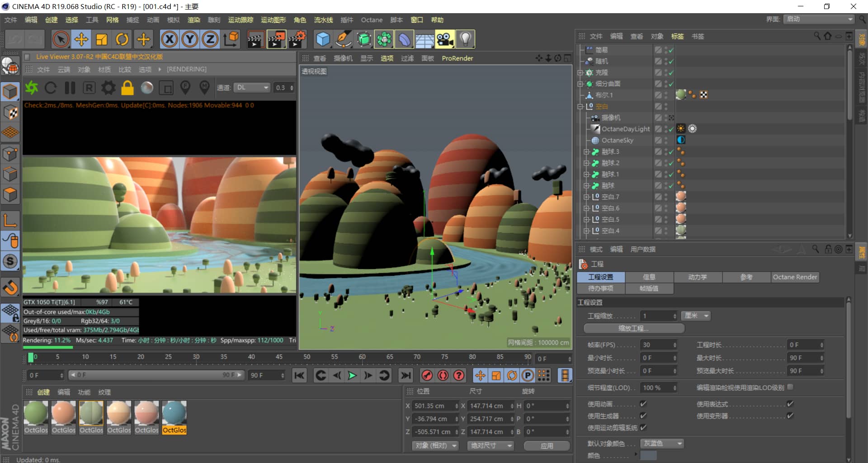Expand the 空白.7 tree node
Screen dimensions: 868x463
[x=586, y=197]
